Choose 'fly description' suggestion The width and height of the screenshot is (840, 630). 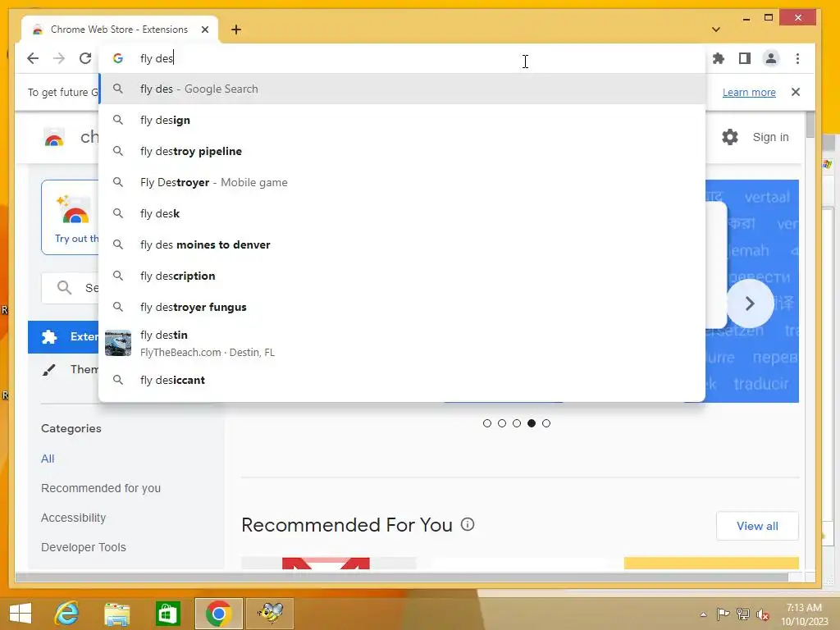[402, 276]
